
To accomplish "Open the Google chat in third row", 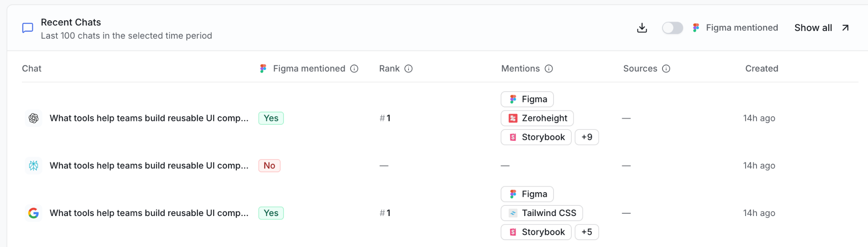I will [149, 213].
